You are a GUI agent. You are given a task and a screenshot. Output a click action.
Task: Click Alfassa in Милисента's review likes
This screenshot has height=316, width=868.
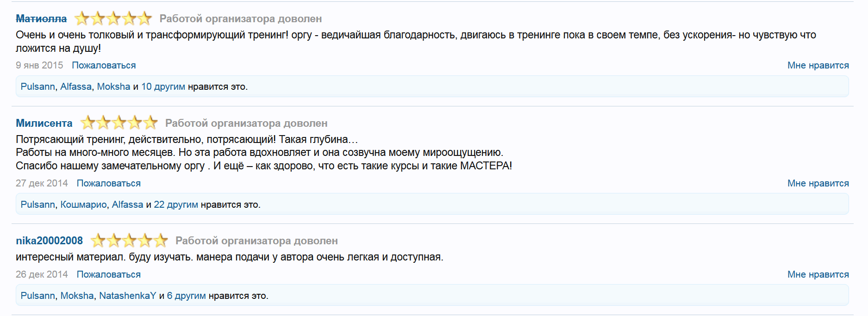(127, 204)
